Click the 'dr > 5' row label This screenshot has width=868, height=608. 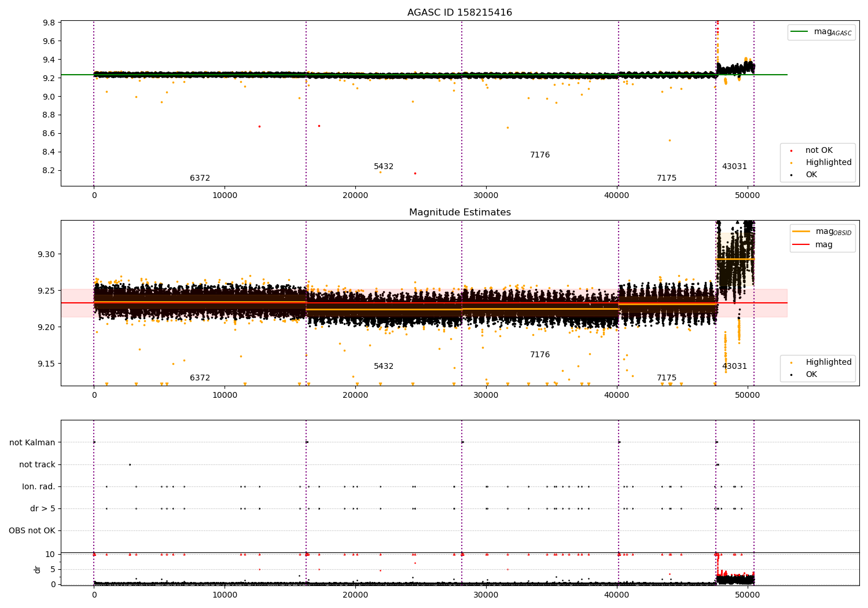(43, 508)
